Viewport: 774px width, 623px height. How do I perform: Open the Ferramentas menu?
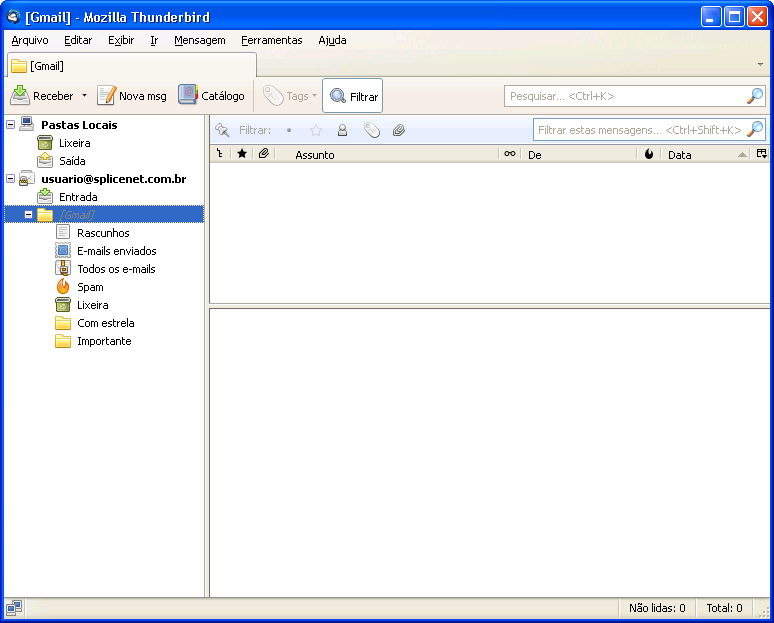pos(271,40)
